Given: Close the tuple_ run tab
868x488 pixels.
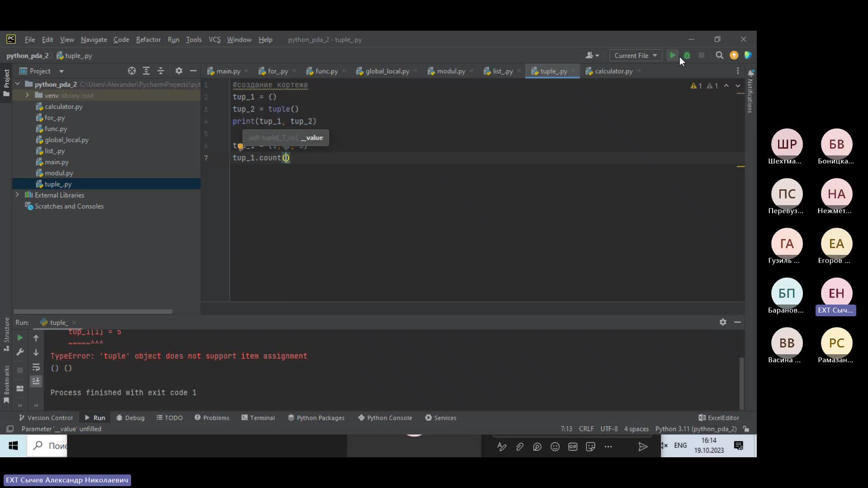Looking at the screenshot, I should 74,322.
